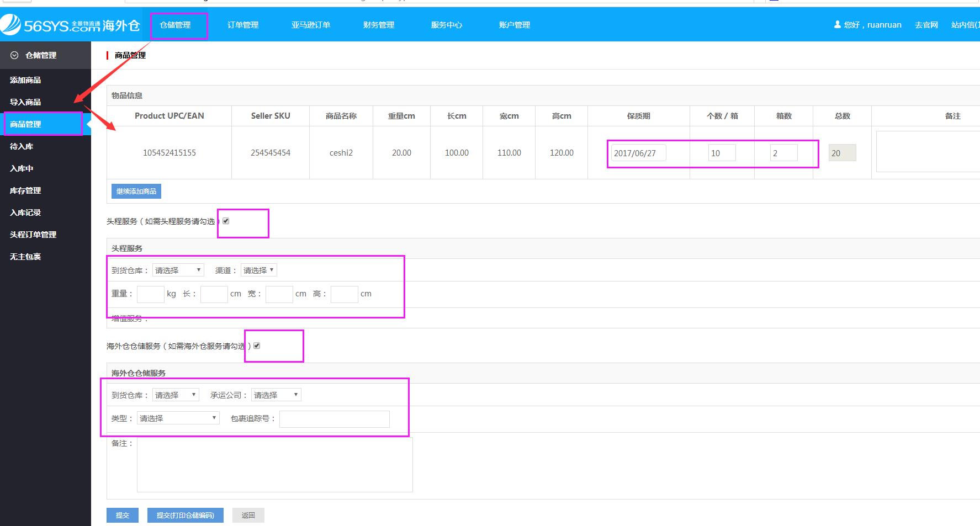The height and width of the screenshot is (526, 980).
Task: Toggle the 海外仓仓储服务 checkbox
Action: (x=257, y=346)
